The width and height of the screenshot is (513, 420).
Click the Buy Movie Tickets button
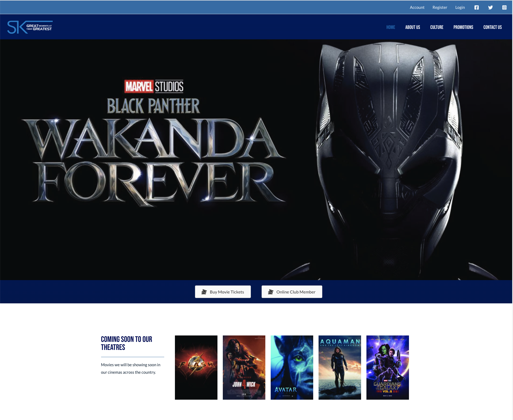[223, 292]
